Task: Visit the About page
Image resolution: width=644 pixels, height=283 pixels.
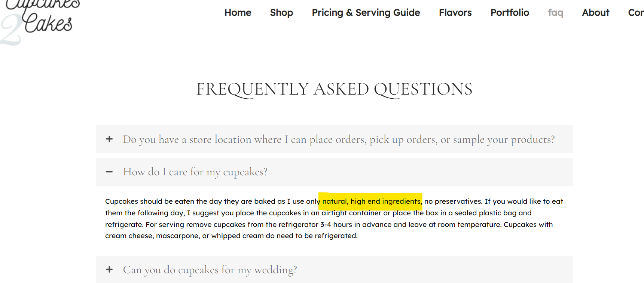Action: click(x=595, y=13)
